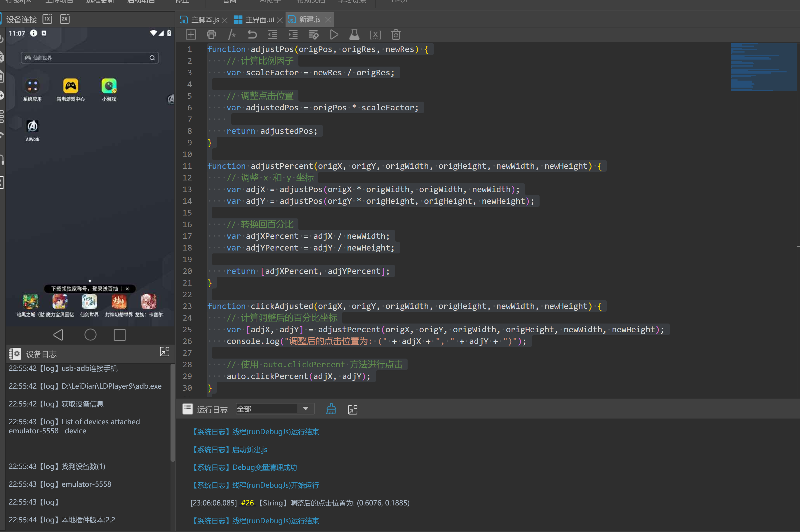Click the add-new-file plus icon in editor toolbar

tap(191, 35)
